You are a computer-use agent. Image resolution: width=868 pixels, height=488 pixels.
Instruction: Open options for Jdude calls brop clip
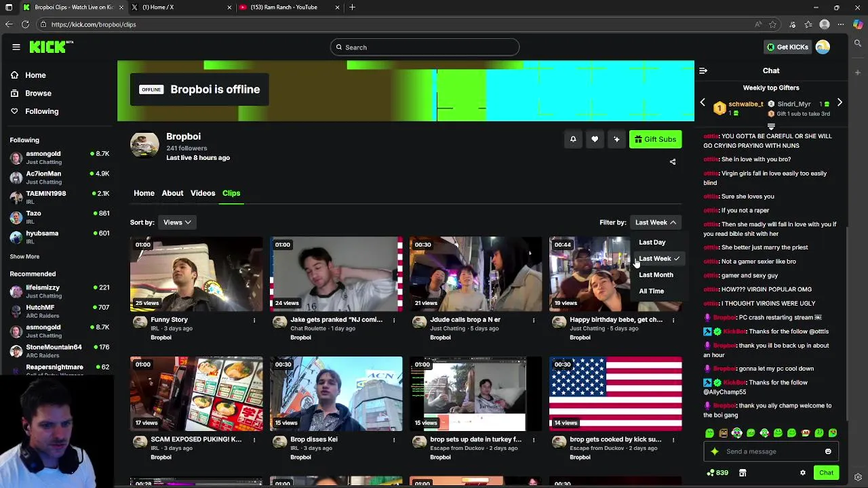click(534, 320)
